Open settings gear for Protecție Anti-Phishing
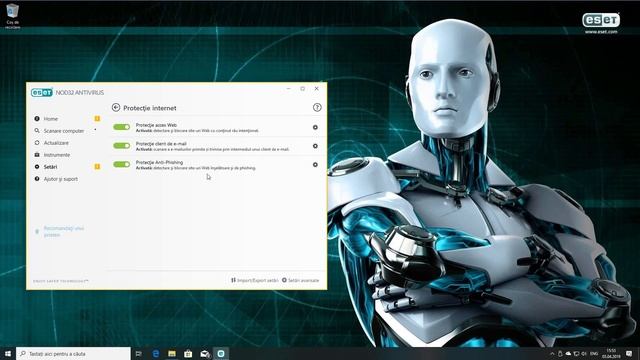Viewport: 640px width, 360px height. pos(315,164)
